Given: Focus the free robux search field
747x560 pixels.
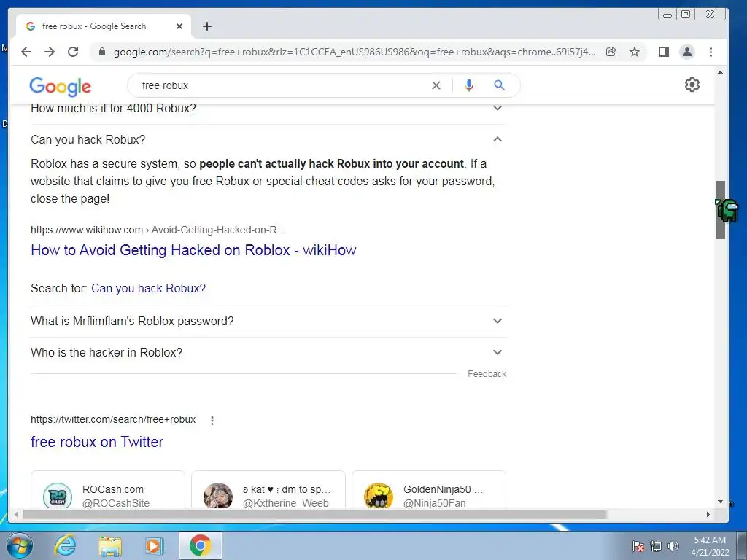Looking at the screenshot, I should [x=281, y=85].
